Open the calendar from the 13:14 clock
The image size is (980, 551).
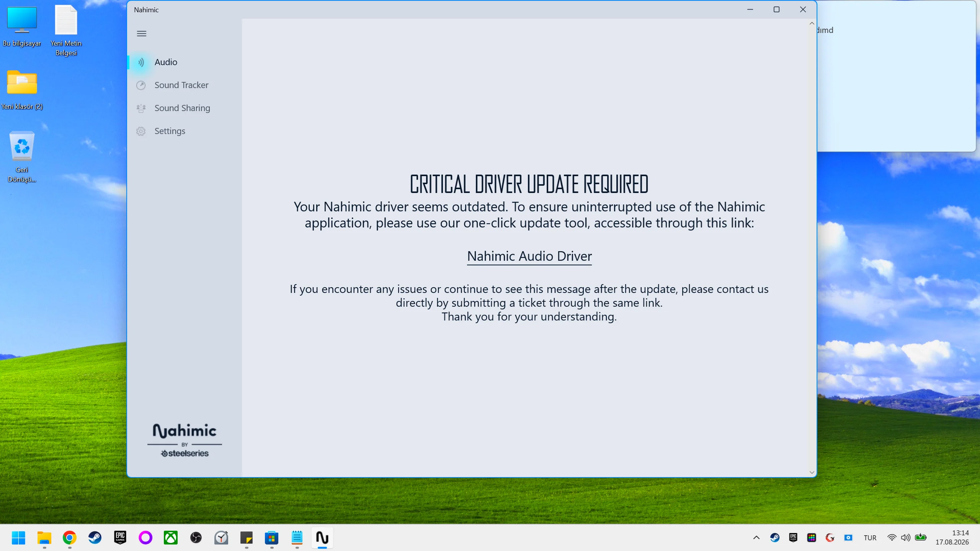(x=952, y=538)
